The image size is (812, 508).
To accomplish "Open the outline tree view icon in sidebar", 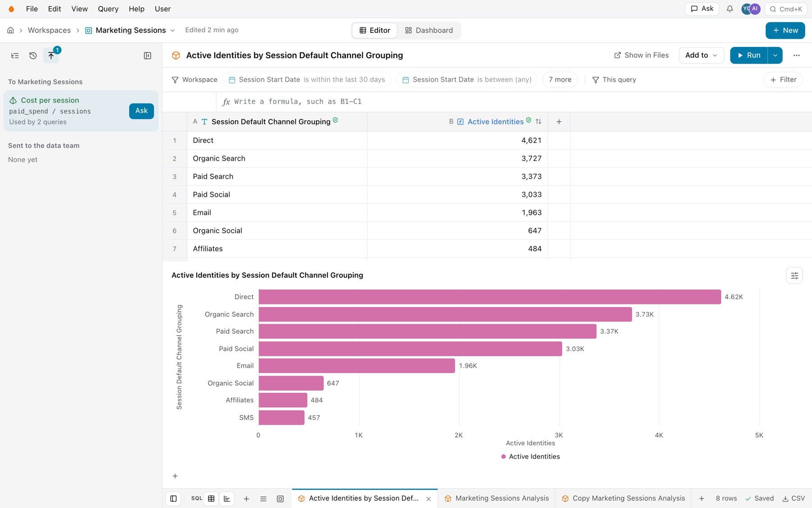I will [15, 56].
